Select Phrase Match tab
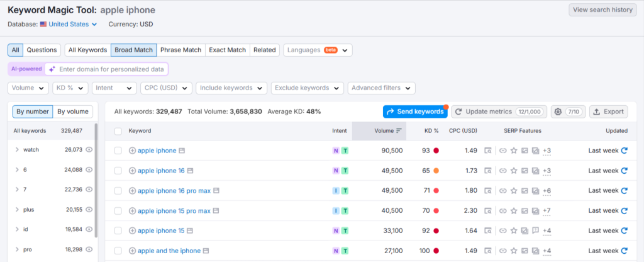The height and width of the screenshot is (262, 644). 180,50
